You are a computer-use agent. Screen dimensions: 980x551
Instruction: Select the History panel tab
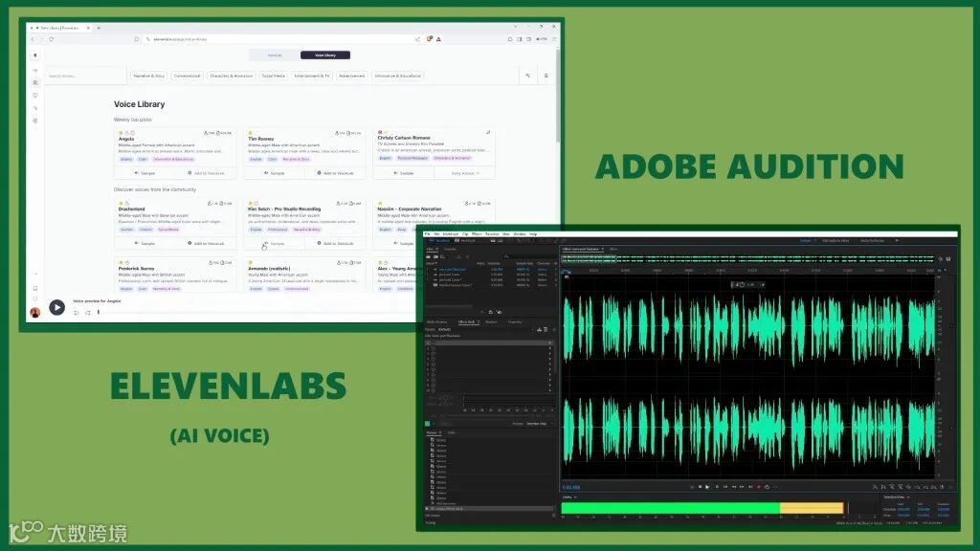(x=433, y=432)
